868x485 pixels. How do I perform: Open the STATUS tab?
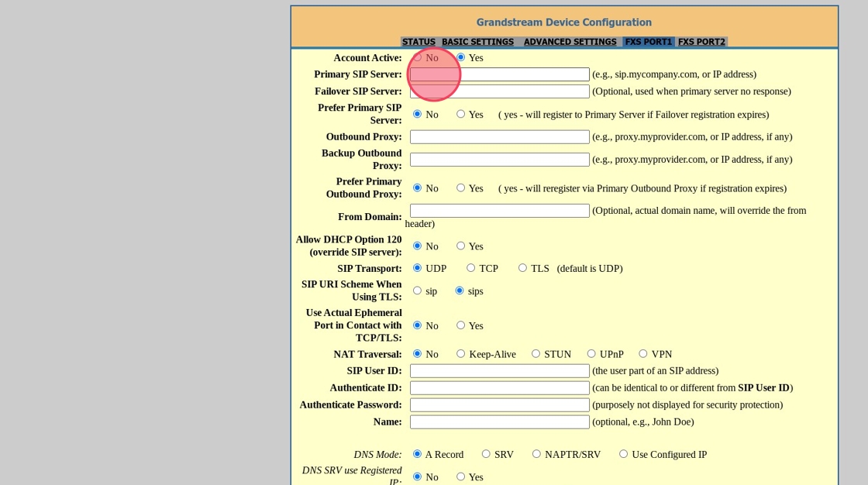418,42
